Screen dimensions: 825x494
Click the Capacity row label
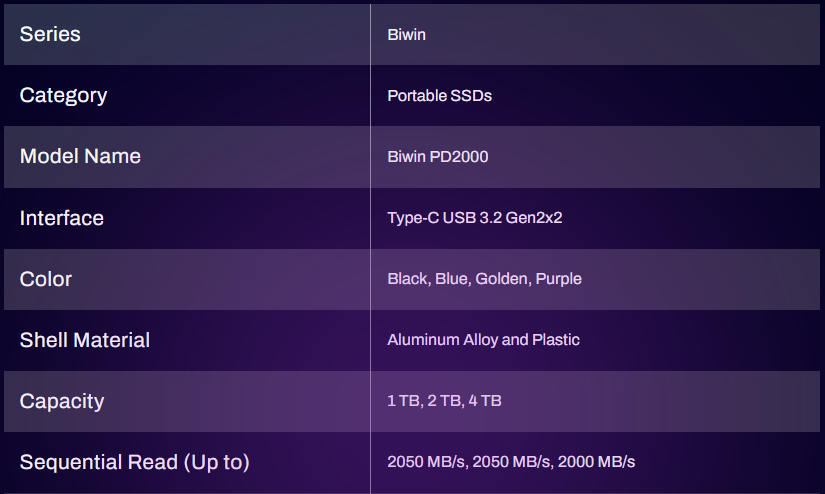pyautogui.click(x=62, y=401)
